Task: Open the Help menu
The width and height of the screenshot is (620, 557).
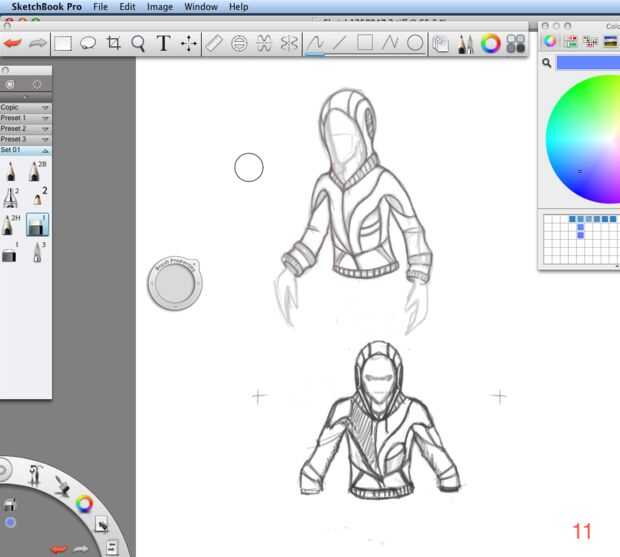Action: [x=238, y=7]
